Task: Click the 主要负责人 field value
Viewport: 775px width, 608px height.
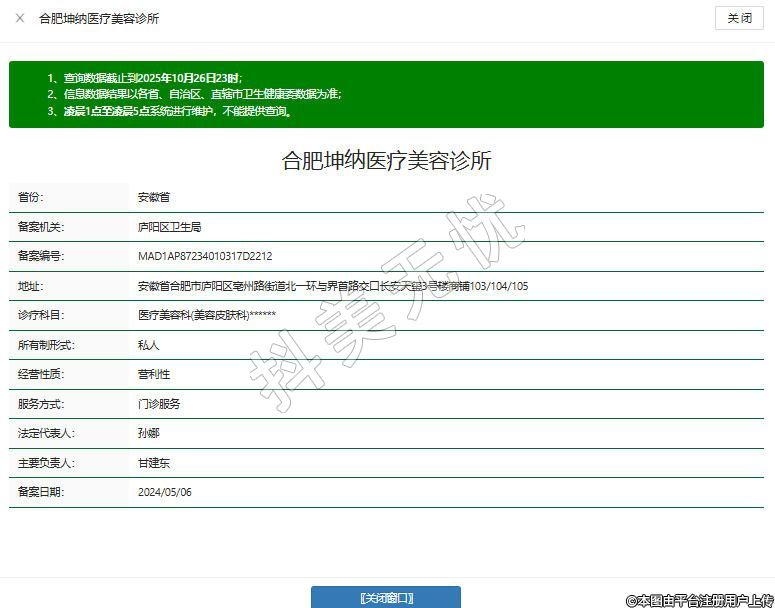Action: click(x=154, y=463)
